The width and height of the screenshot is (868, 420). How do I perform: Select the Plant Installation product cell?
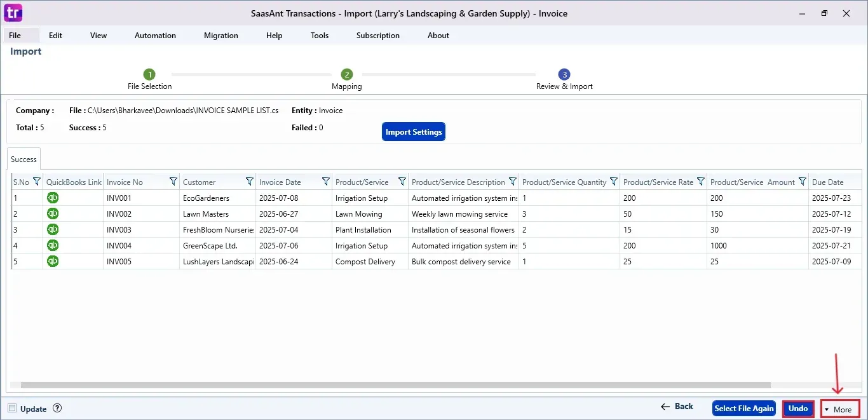coord(370,229)
